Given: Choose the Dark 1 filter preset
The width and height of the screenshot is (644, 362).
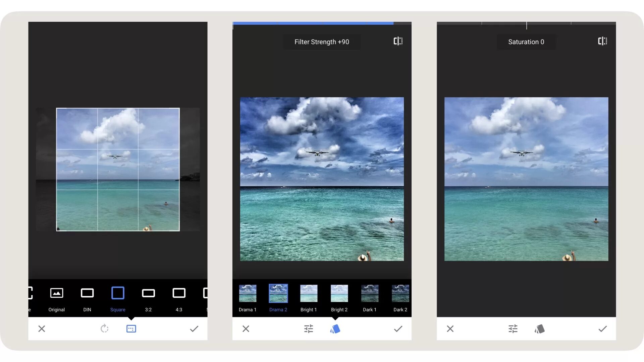Looking at the screenshot, I should pos(370,293).
